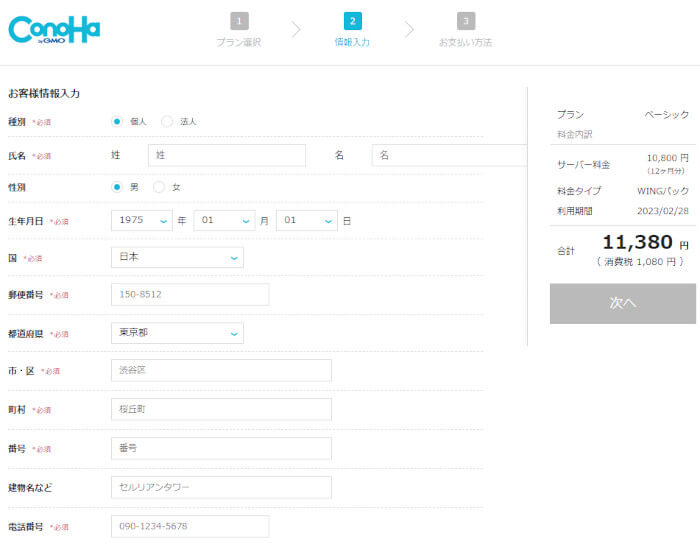Click the 名 first name field
This screenshot has width=700, height=550.
(x=449, y=155)
